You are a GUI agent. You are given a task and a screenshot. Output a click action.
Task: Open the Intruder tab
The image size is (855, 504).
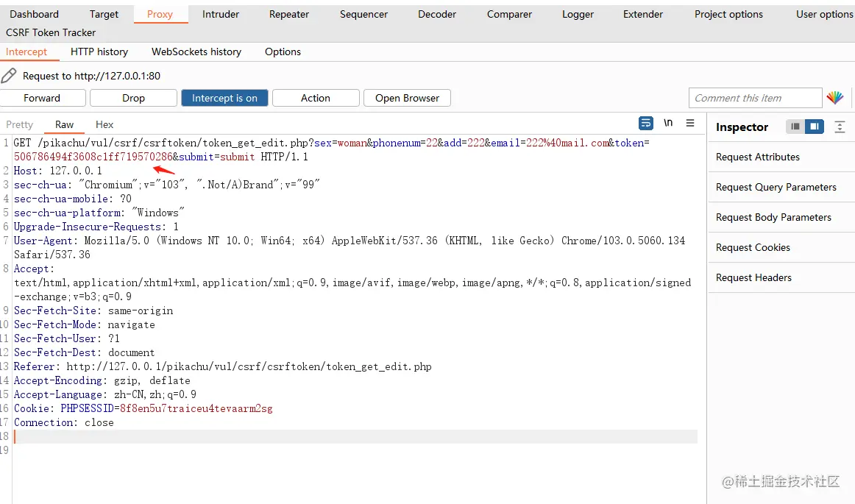[220, 14]
